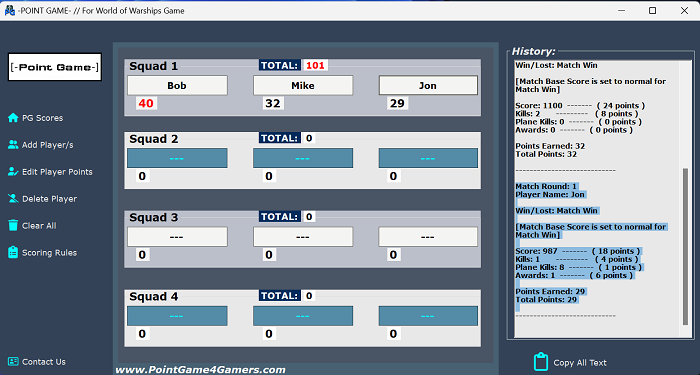This screenshot has height=375, width=700.
Task: Select third empty player slot in Squad 4
Action: [428, 316]
